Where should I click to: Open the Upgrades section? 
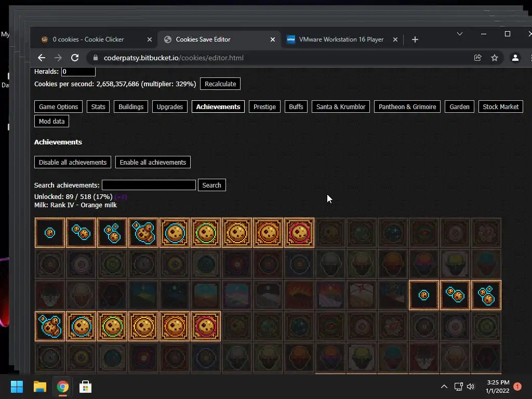point(170,107)
